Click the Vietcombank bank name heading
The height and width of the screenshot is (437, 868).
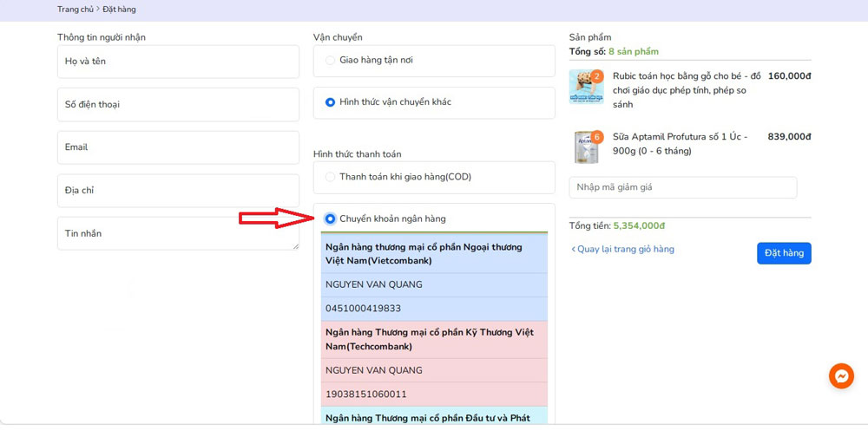tap(424, 254)
